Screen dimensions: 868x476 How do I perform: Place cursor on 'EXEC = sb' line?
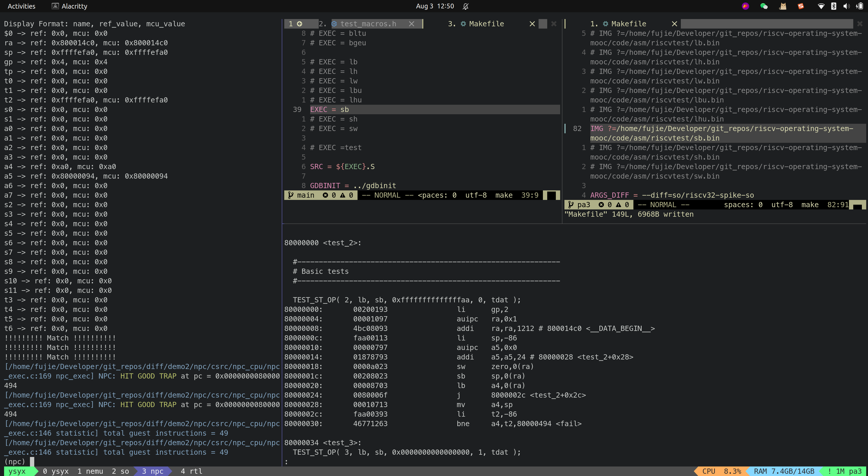435,110
